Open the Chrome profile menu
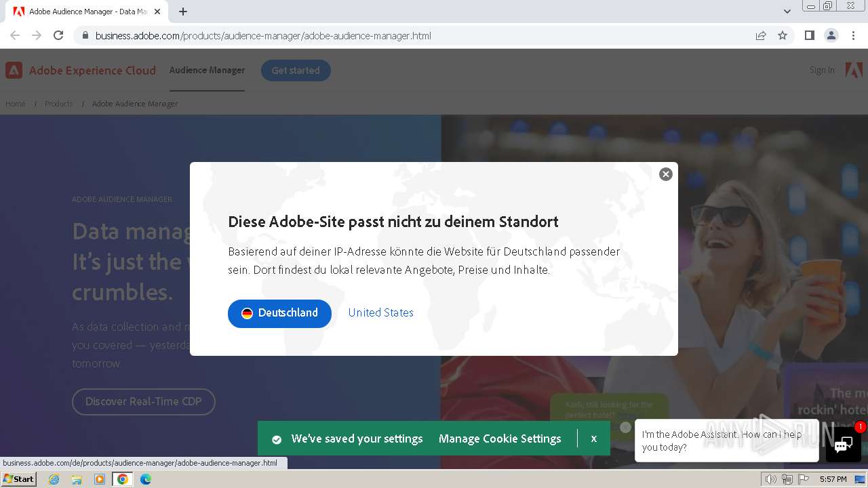This screenshot has width=868, height=488. 831,35
